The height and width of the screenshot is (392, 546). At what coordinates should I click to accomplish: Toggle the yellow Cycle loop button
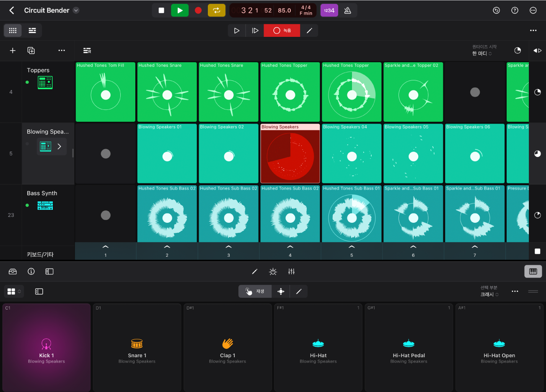coord(217,10)
